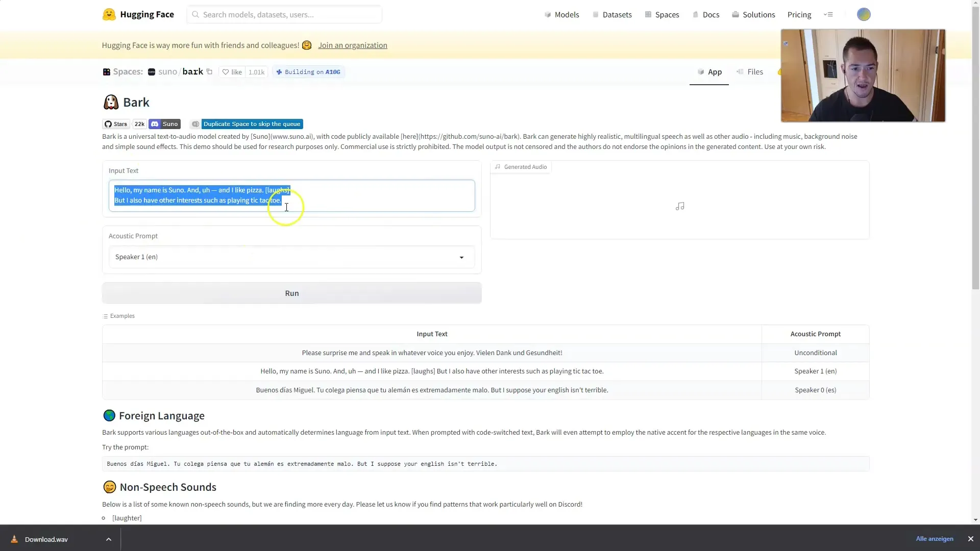Click Join an organization link
This screenshot has height=551, width=980.
click(353, 44)
